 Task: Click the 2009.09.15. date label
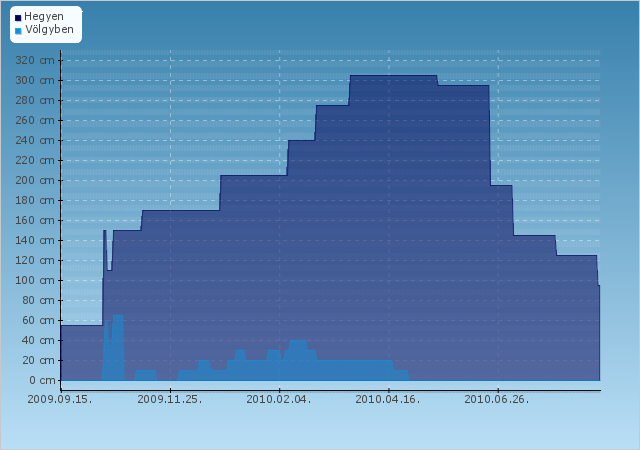click(60, 399)
